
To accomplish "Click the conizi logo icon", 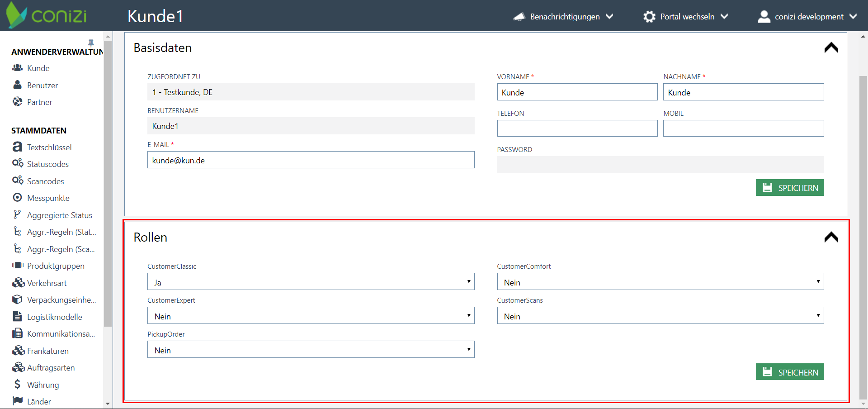I will pos(17,15).
